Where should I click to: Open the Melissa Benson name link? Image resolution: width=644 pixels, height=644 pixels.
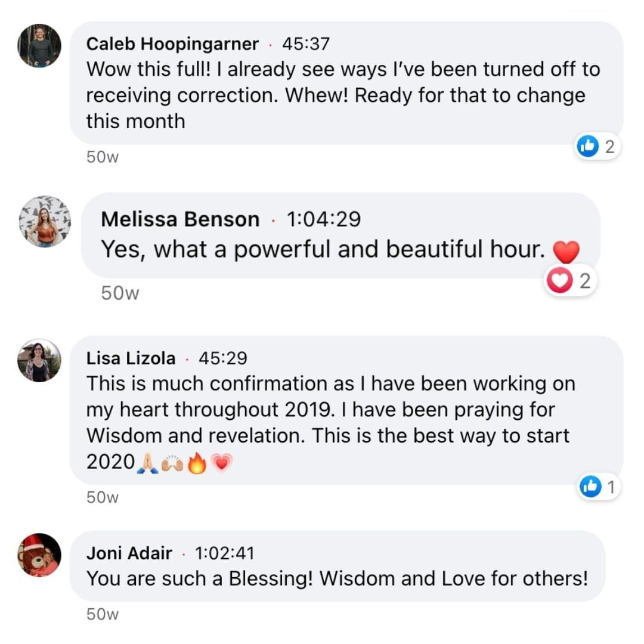tap(180, 219)
